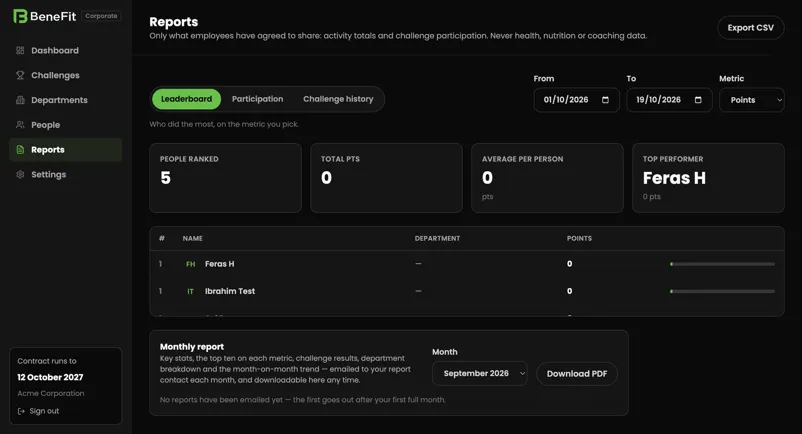
Task: Switch to the Participation tab
Action: pyautogui.click(x=257, y=99)
